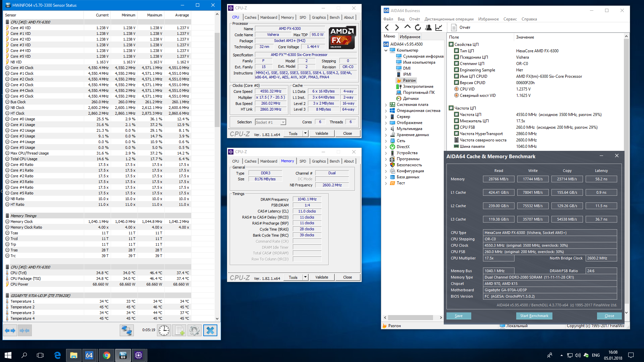Open Tools dropdown arrow in upper CPU-Z
This screenshot has height=362, width=644.
pos(305,133)
